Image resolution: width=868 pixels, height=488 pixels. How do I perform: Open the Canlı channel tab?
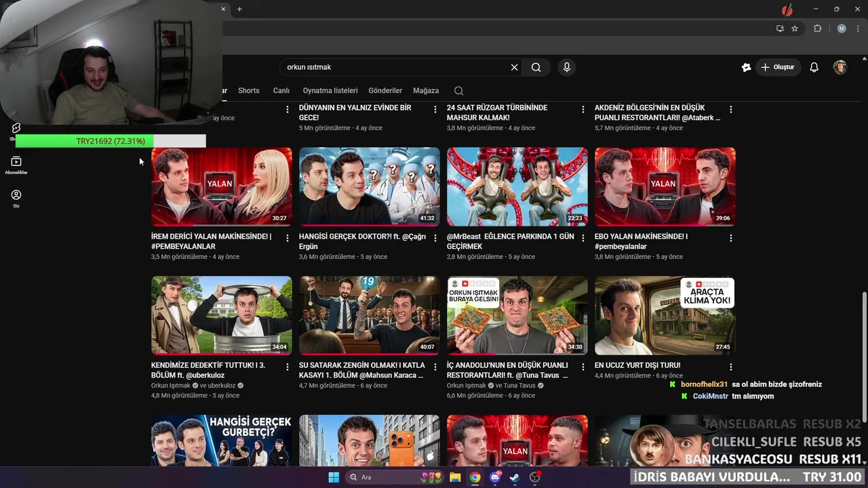point(281,91)
